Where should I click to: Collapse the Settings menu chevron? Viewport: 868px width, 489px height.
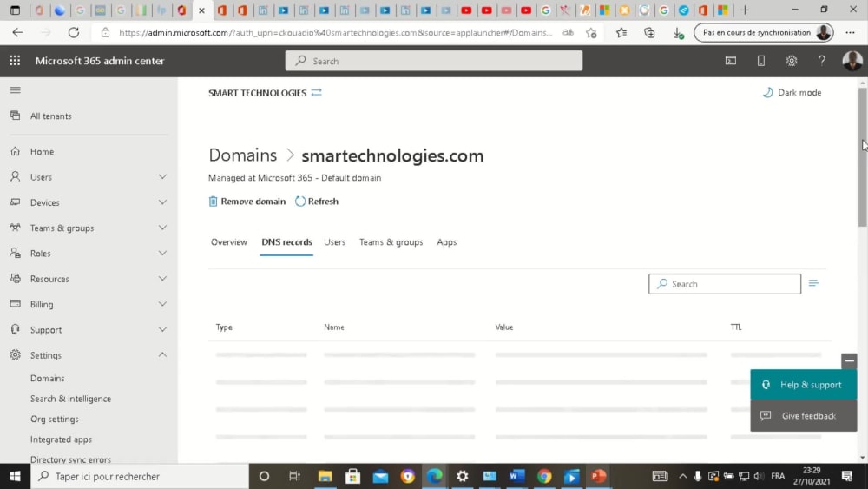point(162,355)
